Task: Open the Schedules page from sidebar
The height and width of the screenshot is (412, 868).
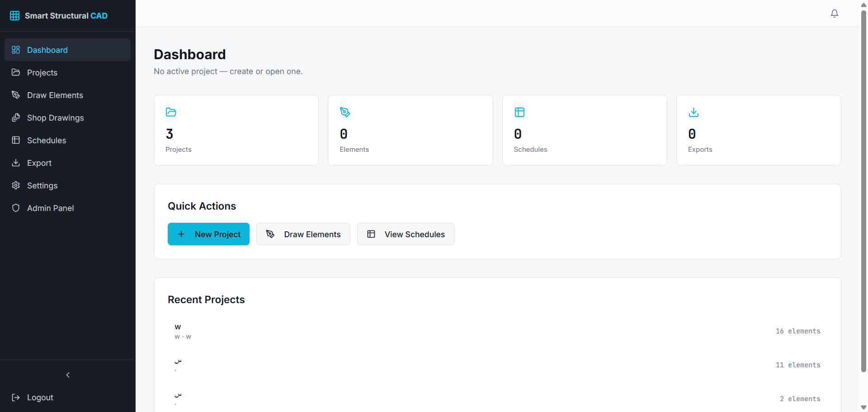Action: pyautogui.click(x=67, y=140)
